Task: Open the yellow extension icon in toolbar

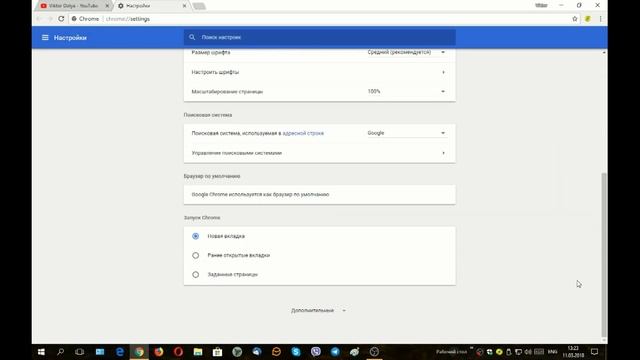Action: click(587, 19)
